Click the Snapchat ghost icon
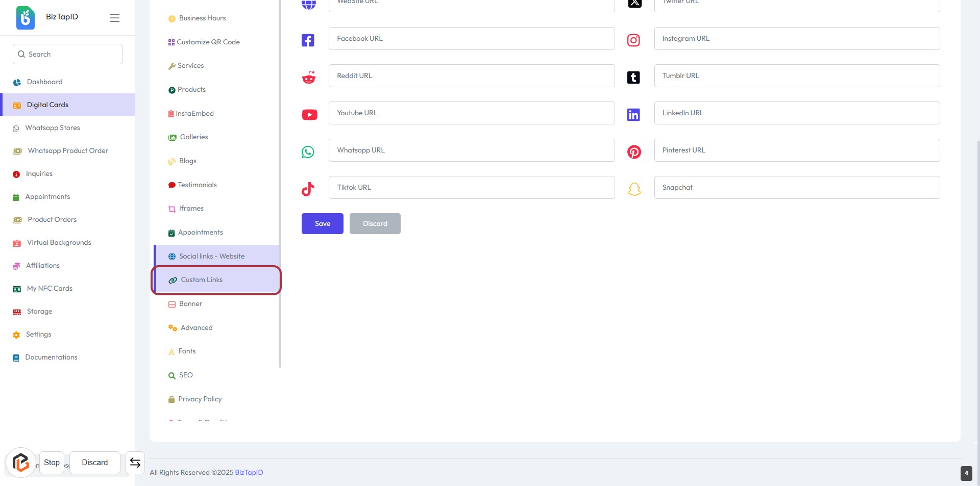980x486 pixels. [634, 189]
